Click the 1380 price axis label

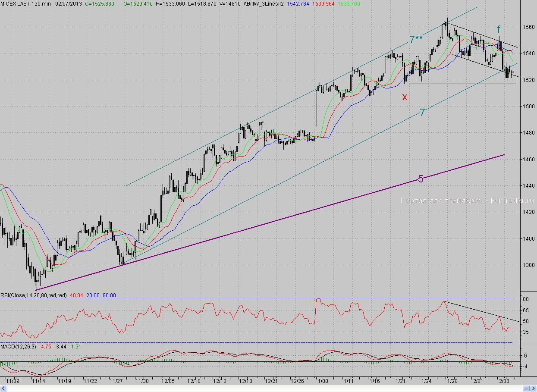[x=529, y=265]
